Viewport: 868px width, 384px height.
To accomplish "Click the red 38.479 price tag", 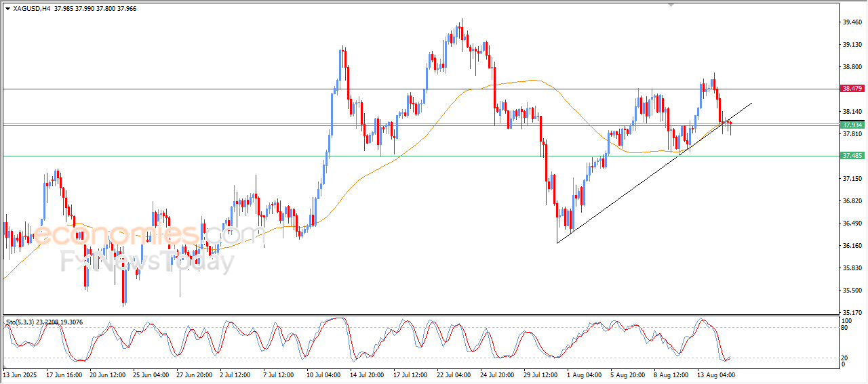I will point(852,89).
